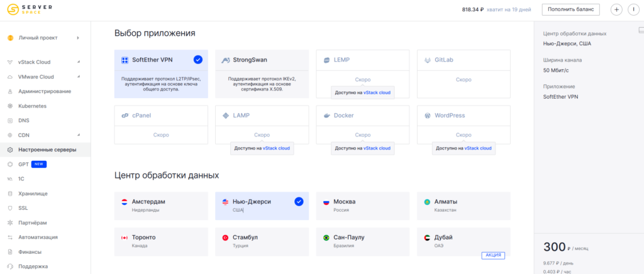Expand the vStack Cloud menu
Viewport: 644px width, 274px height.
point(78,62)
